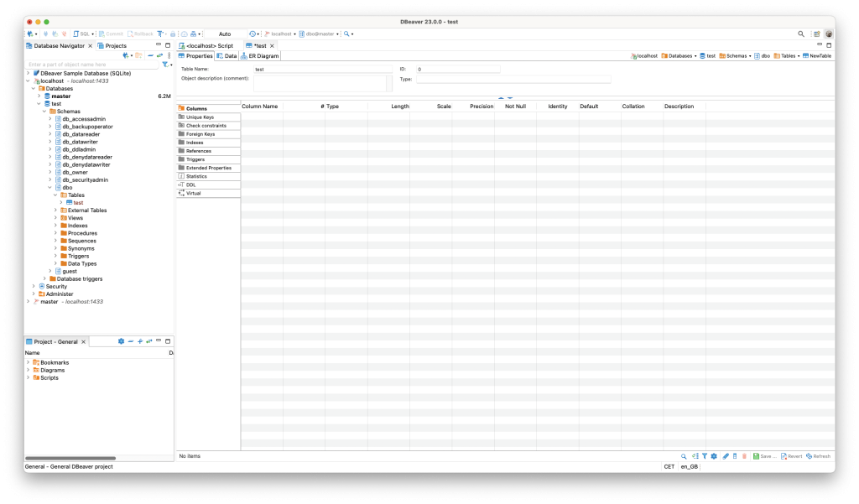Open Foreign Keys section in table editor

click(208, 134)
